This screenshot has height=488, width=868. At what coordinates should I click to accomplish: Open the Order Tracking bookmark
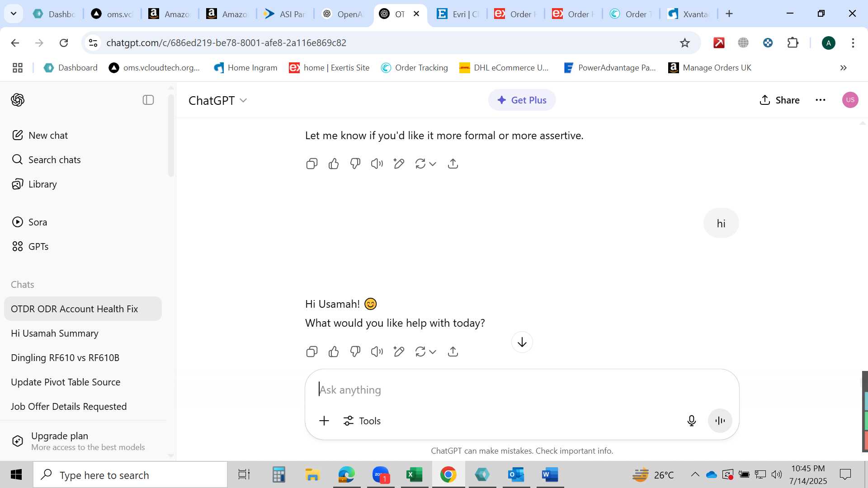(415, 68)
